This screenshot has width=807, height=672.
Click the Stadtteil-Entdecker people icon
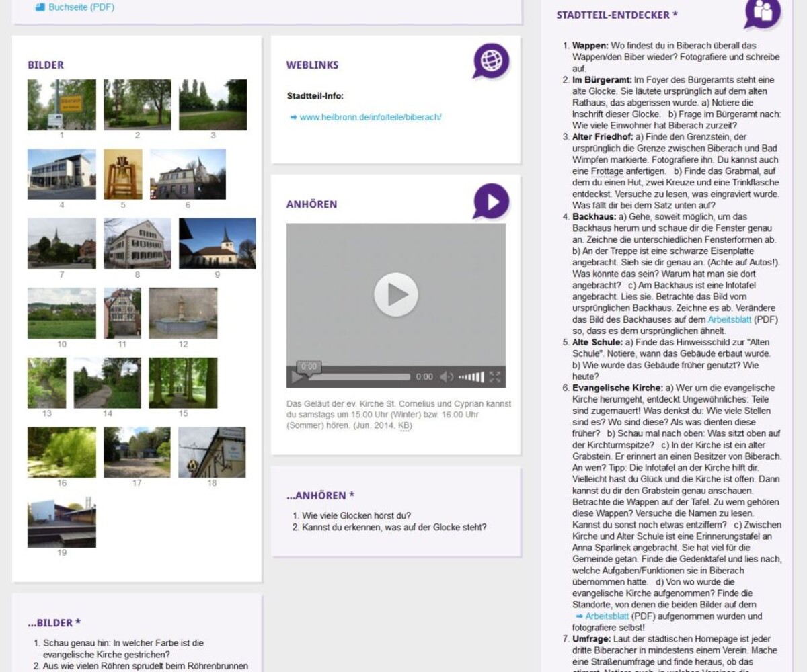(x=763, y=13)
